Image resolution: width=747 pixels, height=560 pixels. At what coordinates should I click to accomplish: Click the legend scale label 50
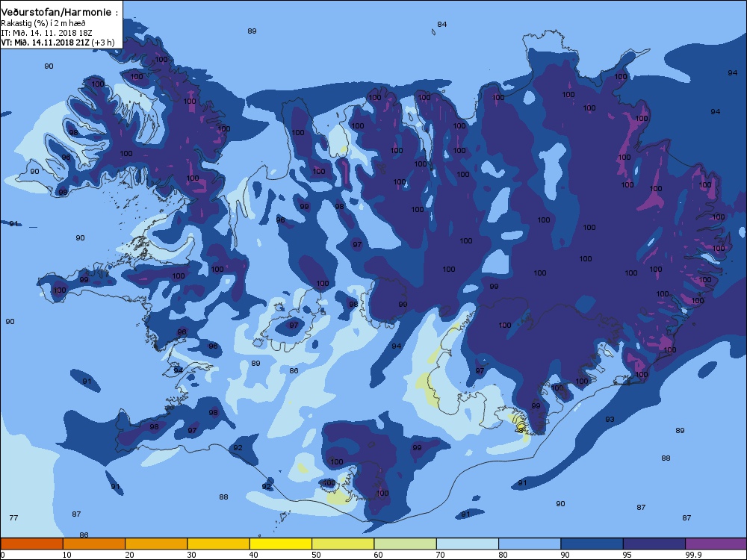click(x=316, y=555)
